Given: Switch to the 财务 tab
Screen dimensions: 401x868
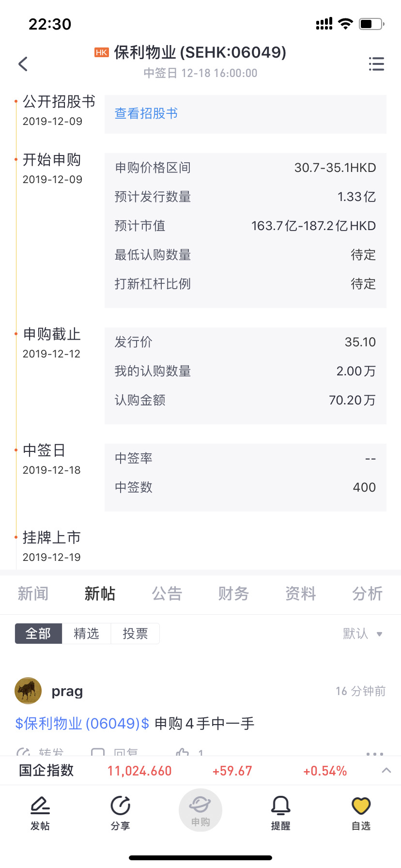Looking at the screenshot, I should click(234, 593).
